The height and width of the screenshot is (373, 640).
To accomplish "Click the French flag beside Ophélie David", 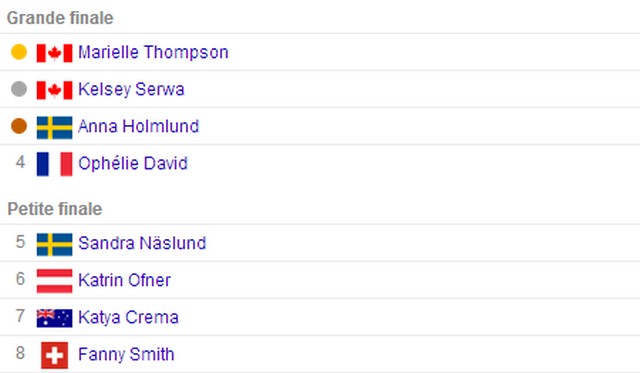I will pyautogui.click(x=54, y=164).
